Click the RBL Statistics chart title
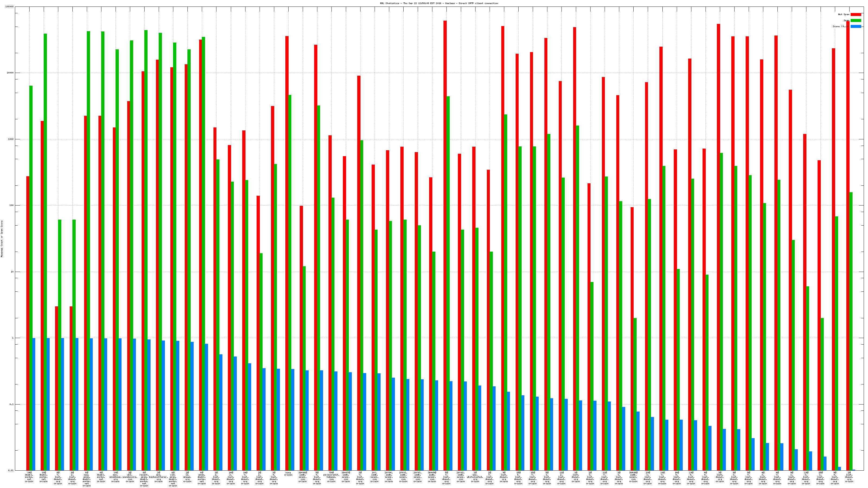Viewport: 868px width, 488px height. 439,3
